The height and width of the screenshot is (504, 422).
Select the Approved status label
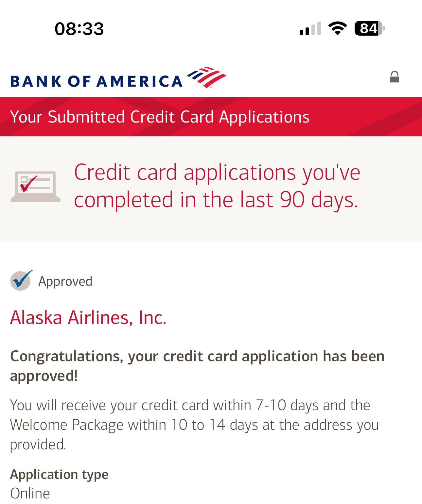pyautogui.click(x=65, y=281)
